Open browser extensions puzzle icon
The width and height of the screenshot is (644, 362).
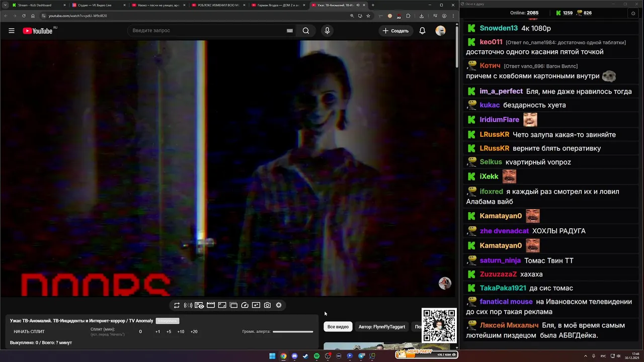409,16
